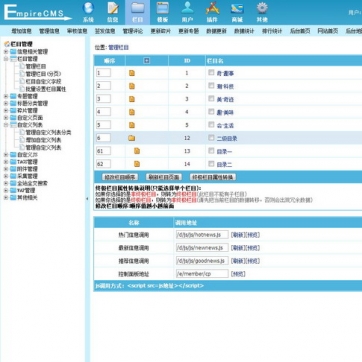The width and height of the screenshot is (362, 362).
Task: Open the 系统 globe icon in top navigation
Action: (x=88, y=8)
